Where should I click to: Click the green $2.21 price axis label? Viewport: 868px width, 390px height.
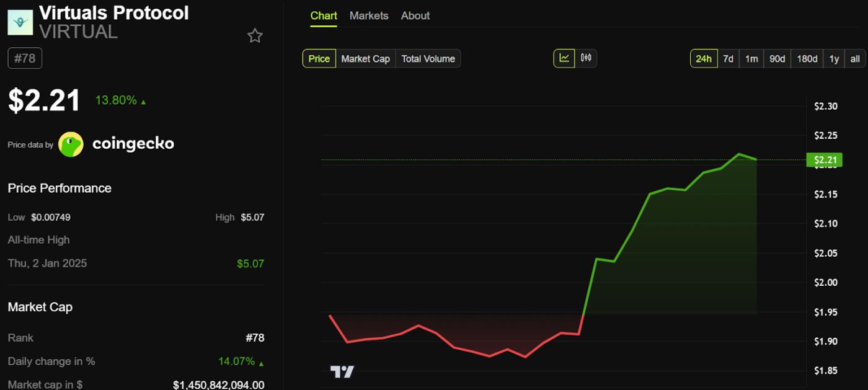[826, 159]
